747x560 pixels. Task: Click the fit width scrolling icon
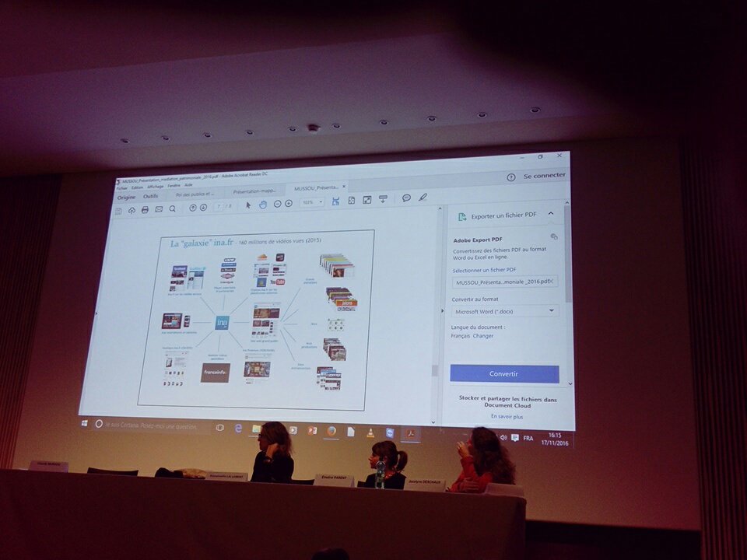click(x=335, y=201)
